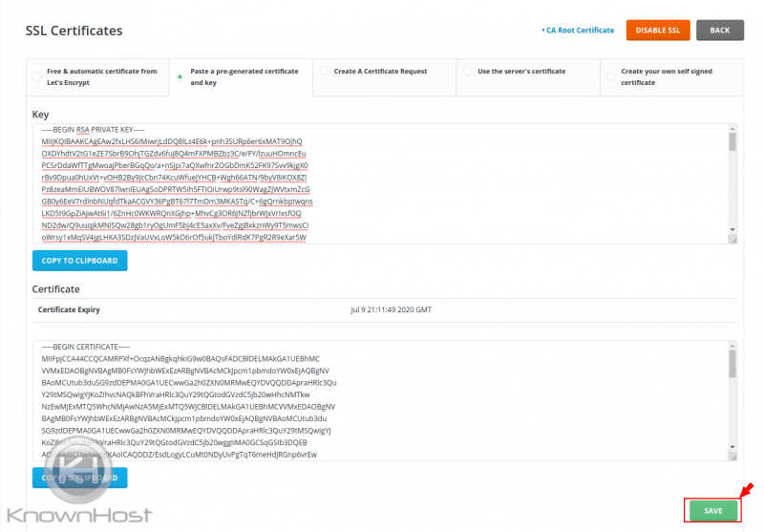Click the Key box scrollbar down arrow

click(732, 230)
